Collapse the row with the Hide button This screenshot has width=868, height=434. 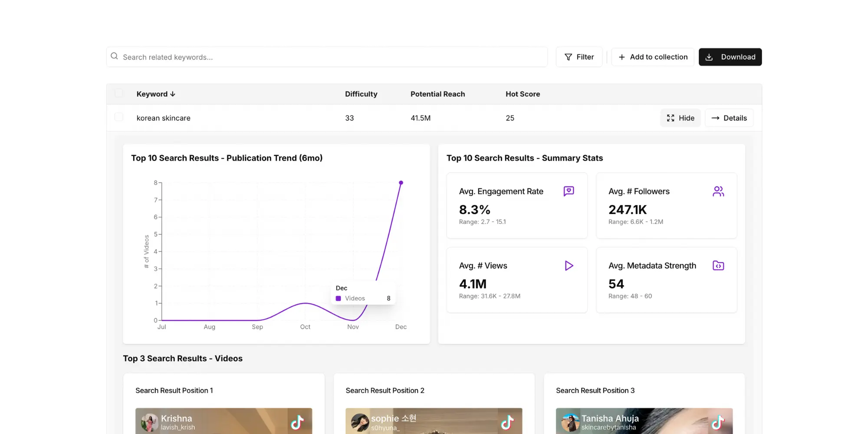tap(680, 118)
